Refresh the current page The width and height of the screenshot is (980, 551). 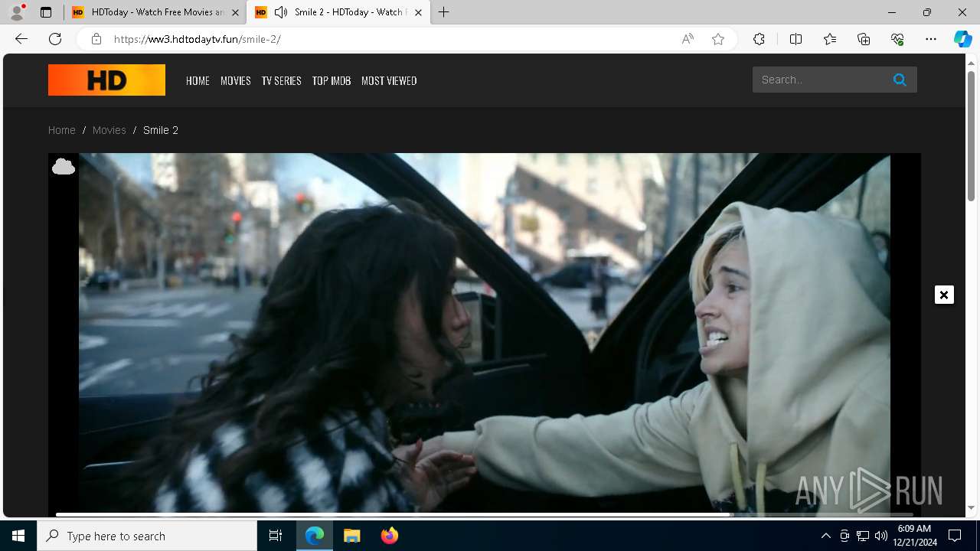click(x=55, y=39)
